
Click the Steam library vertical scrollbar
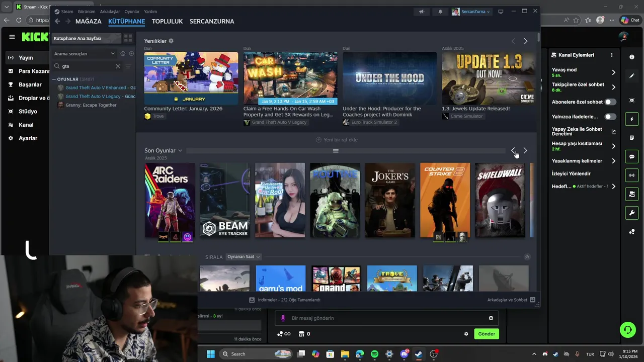538,37
